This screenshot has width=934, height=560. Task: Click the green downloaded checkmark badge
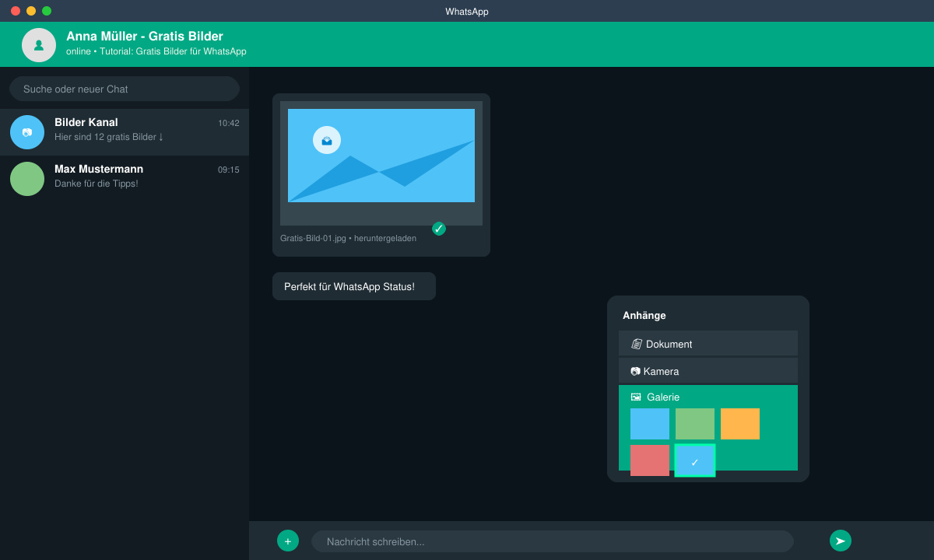click(439, 229)
